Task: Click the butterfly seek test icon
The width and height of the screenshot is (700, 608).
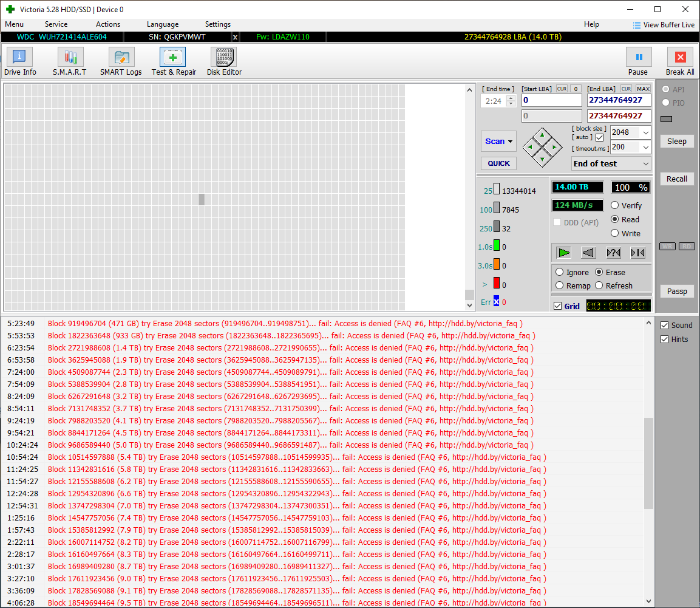Action: click(638, 253)
